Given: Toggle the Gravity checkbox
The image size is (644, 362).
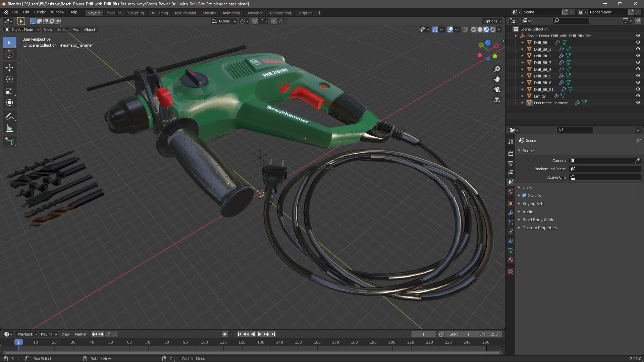Looking at the screenshot, I should click(524, 195).
